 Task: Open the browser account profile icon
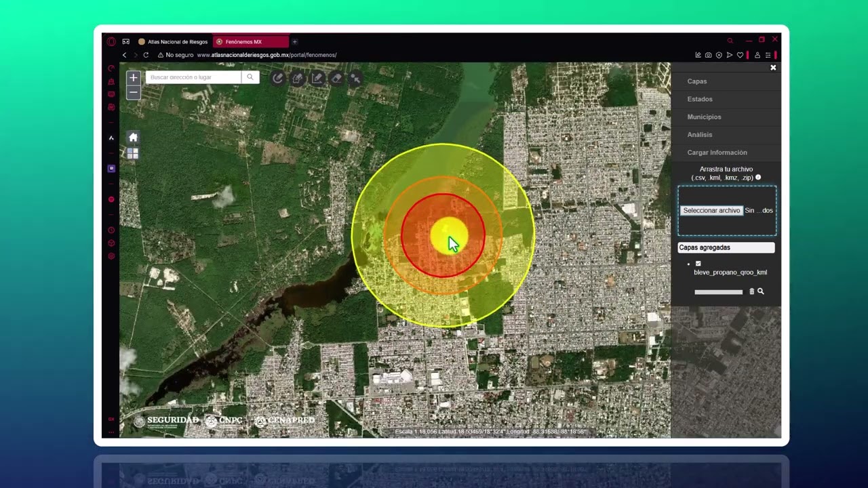(757, 55)
